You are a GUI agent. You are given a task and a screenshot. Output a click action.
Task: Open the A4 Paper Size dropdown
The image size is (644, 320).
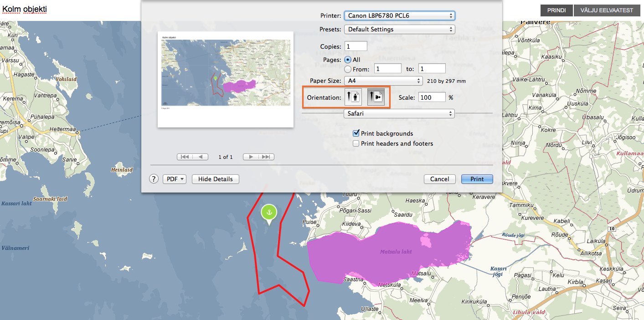(383, 81)
